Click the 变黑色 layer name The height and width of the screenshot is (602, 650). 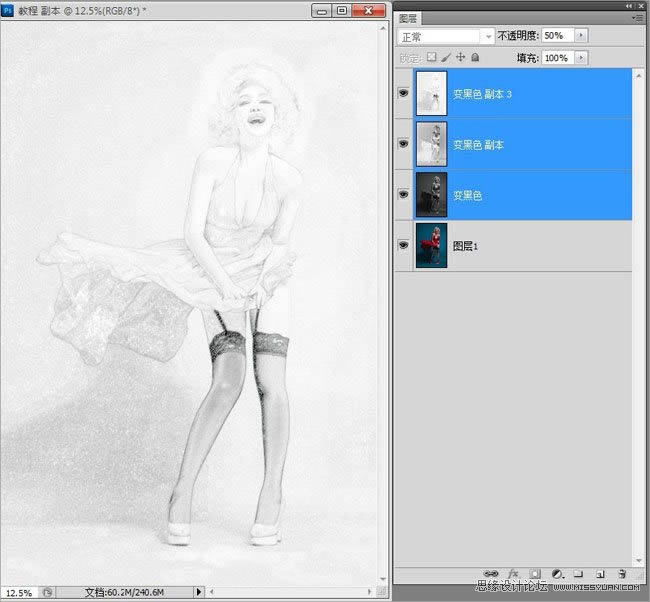[468, 196]
